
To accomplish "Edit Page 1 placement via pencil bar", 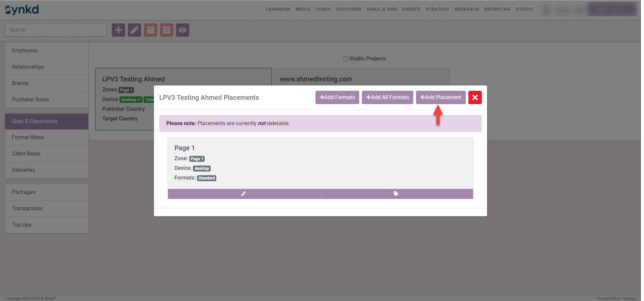I will 244,194.
